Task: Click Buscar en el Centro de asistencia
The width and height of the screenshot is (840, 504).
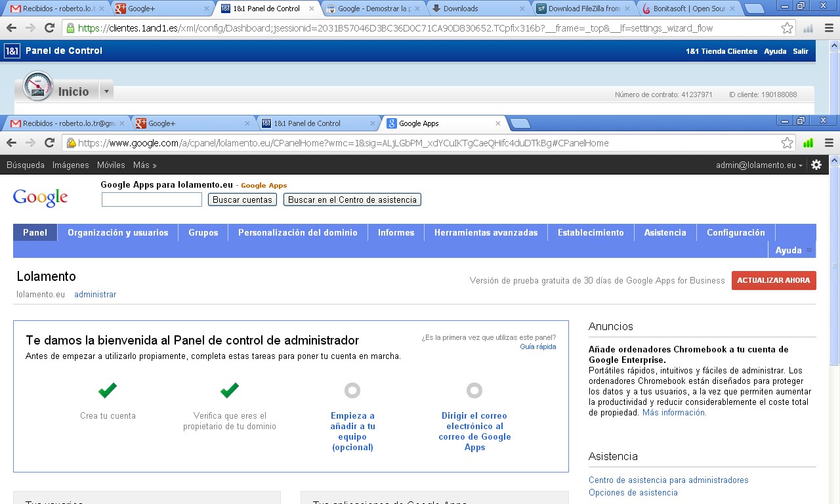Action: pyautogui.click(x=352, y=199)
